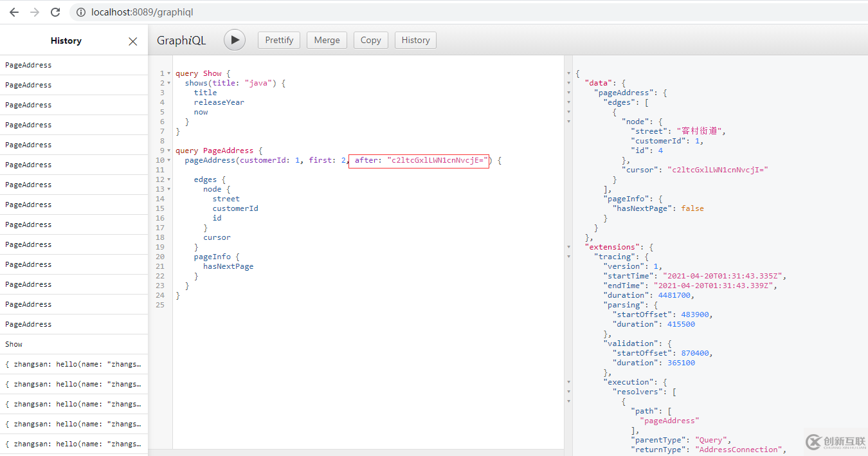Run the query with the Execute play button
868x456 pixels.
[235, 40]
